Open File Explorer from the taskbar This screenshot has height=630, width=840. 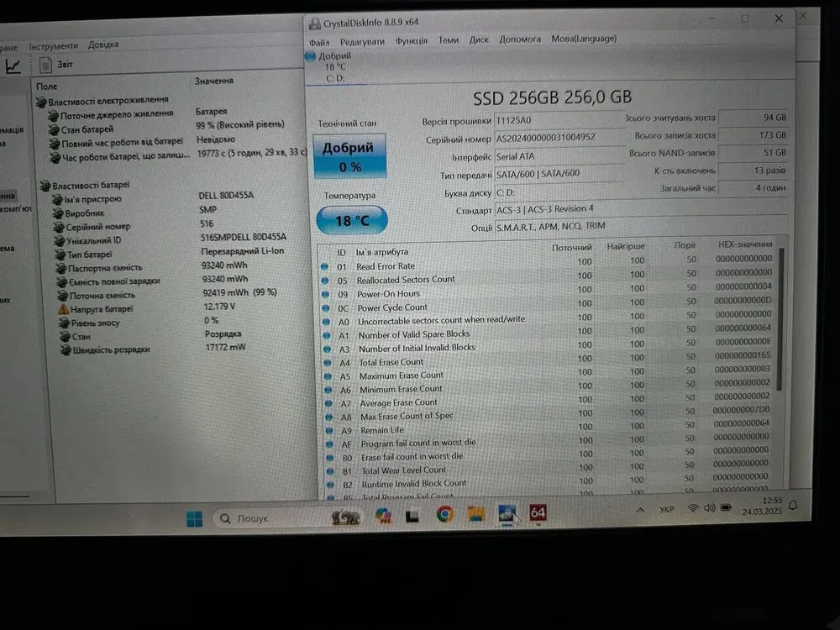click(476, 514)
